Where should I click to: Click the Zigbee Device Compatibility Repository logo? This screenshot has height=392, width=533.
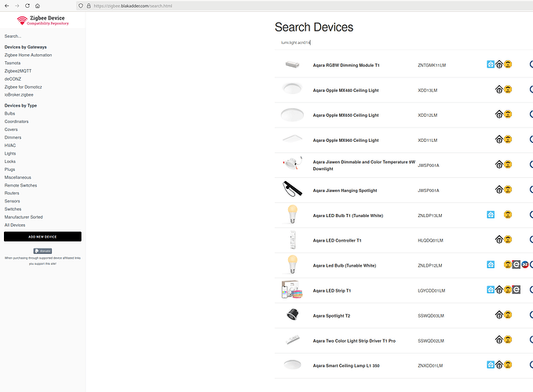pyautogui.click(x=42, y=20)
